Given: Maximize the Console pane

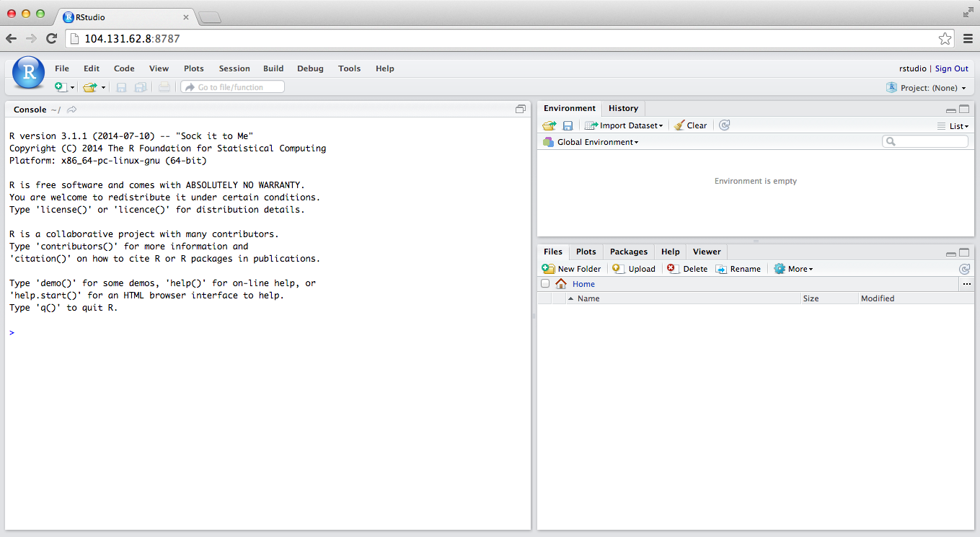Looking at the screenshot, I should pos(521,110).
